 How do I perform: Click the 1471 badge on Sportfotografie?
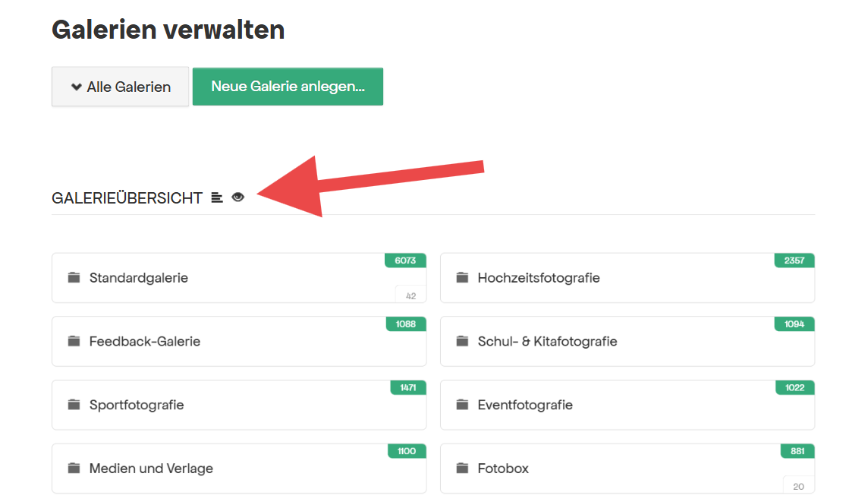(407, 387)
